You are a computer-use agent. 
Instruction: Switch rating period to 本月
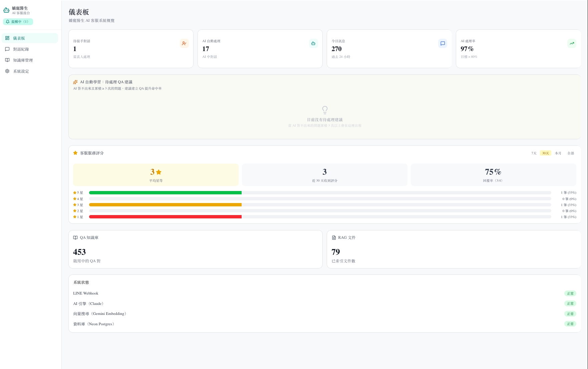click(x=558, y=153)
